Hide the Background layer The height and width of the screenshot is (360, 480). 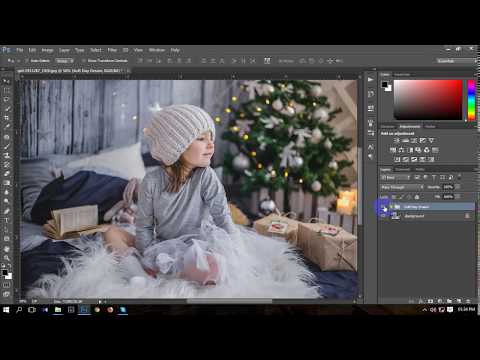pyautogui.click(x=384, y=216)
